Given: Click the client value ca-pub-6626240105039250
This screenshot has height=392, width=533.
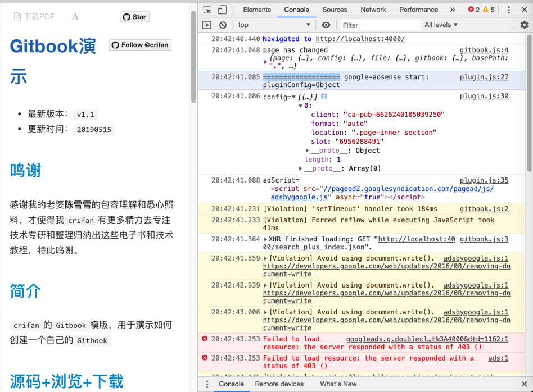Looking at the screenshot, I should 394,115.
